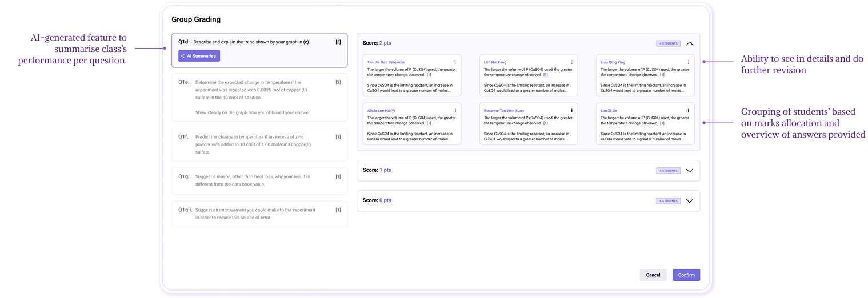Open Lim Zi Jie's answer card

click(645, 128)
